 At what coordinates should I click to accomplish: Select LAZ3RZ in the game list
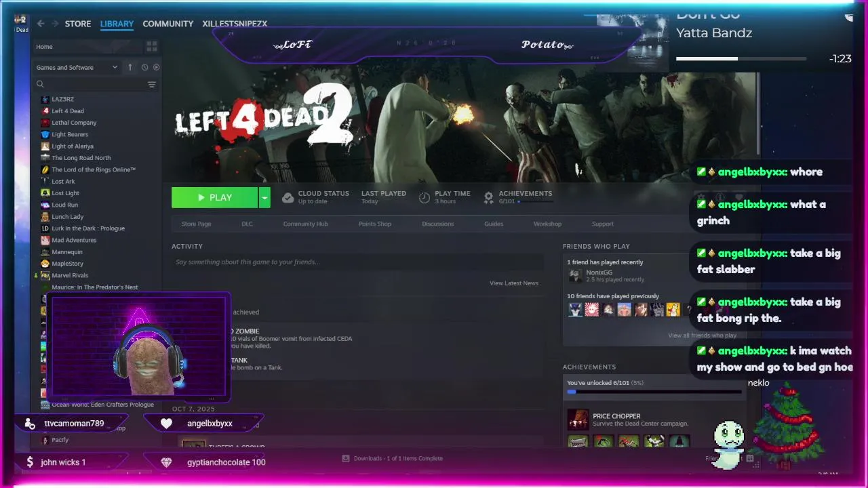(x=62, y=99)
